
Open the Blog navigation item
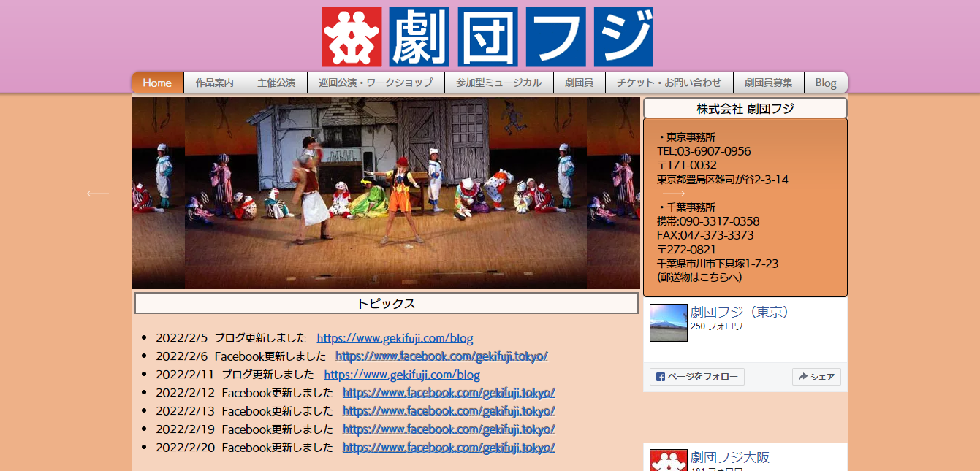point(825,83)
